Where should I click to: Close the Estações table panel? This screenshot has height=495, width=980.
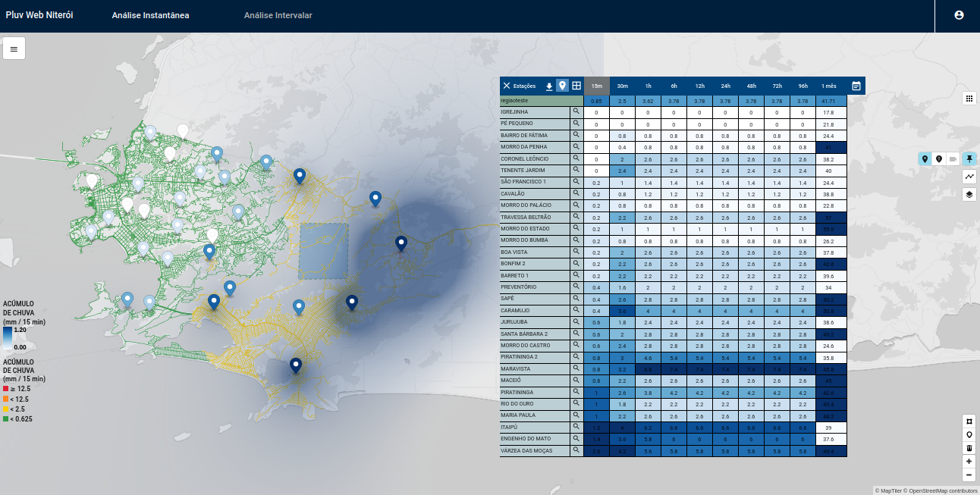click(x=507, y=86)
